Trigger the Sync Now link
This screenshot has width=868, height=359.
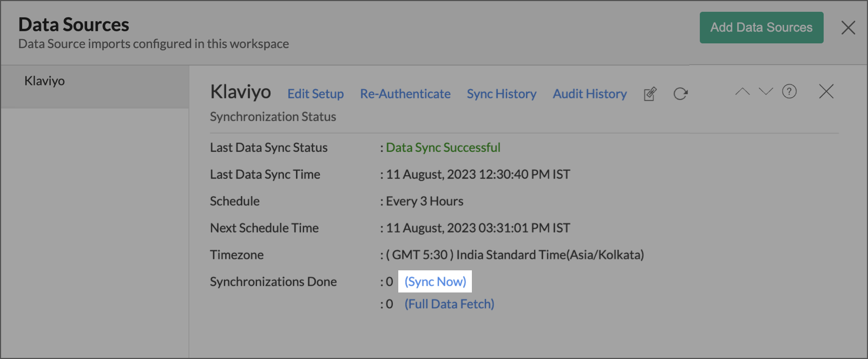[x=435, y=282]
